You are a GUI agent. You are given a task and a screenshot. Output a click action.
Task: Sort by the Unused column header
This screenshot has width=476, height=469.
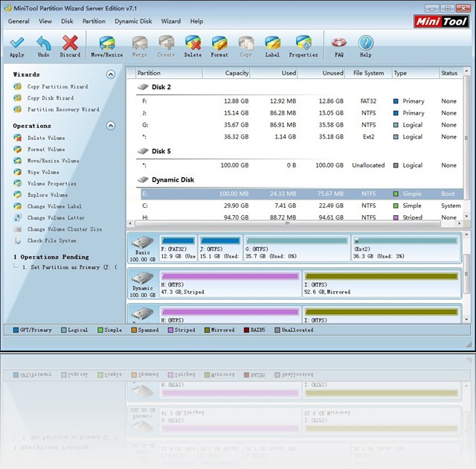[x=321, y=73]
